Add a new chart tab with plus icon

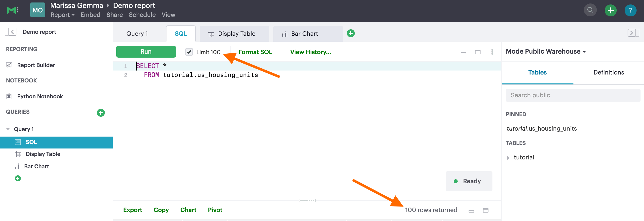[x=351, y=33]
